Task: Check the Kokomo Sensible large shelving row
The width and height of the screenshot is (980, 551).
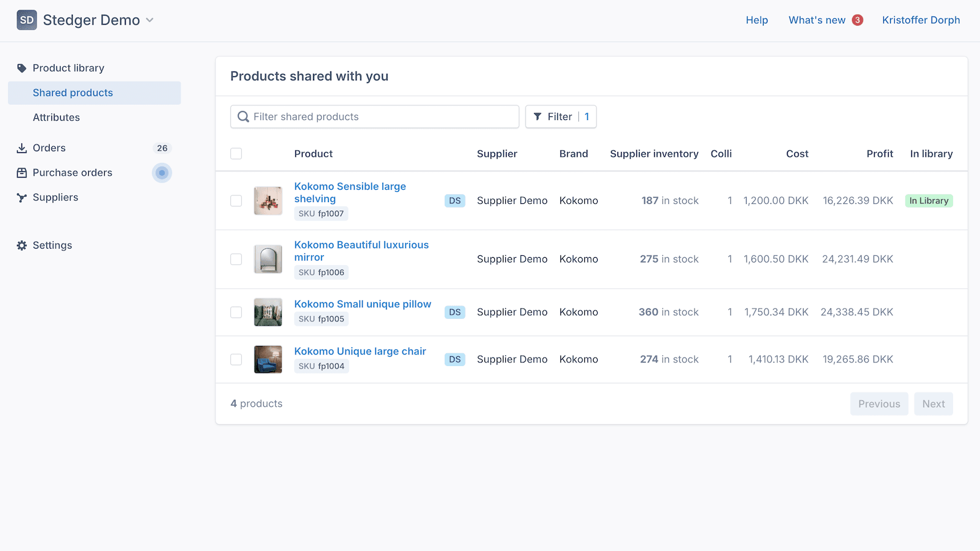Action: [236, 201]
